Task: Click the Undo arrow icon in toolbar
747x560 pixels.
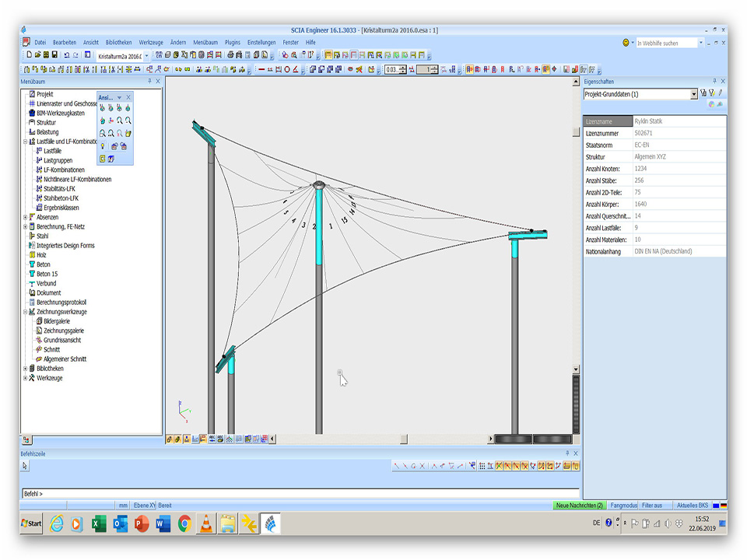Action: click(x=66, y=55)
